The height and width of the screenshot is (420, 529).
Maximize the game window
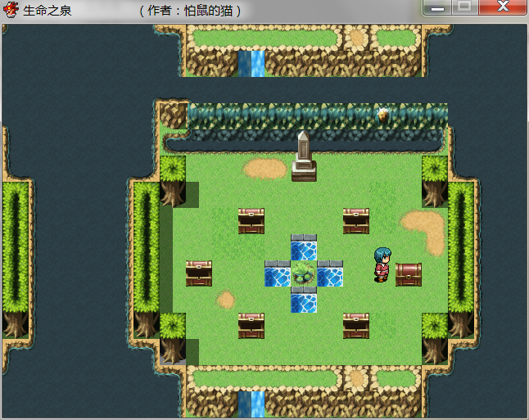tap(464, 7)
